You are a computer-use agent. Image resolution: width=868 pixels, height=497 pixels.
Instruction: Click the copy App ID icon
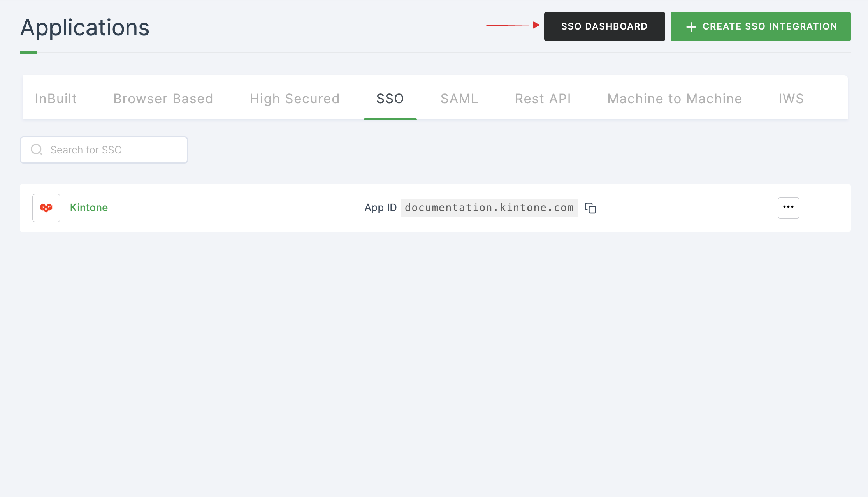point(590,208)
